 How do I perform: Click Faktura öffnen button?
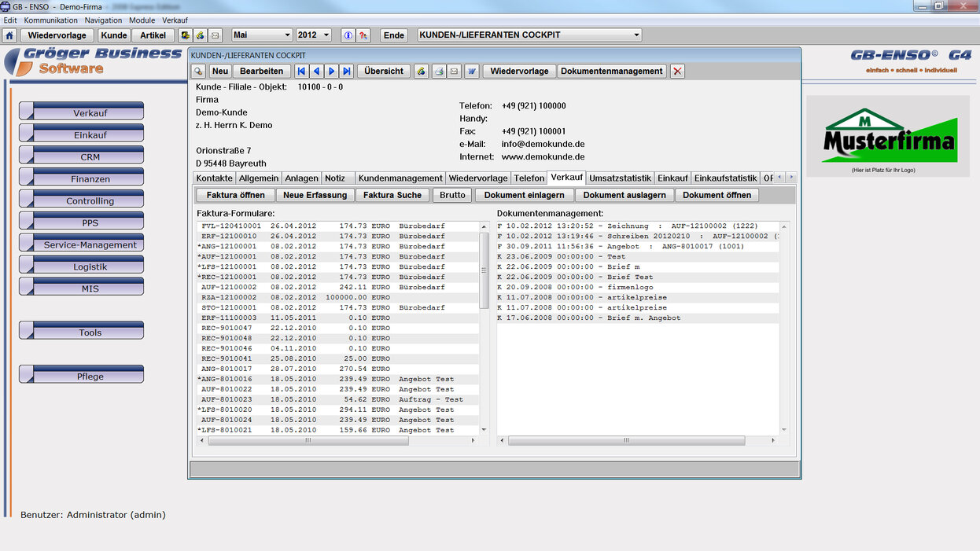[235, 195]
